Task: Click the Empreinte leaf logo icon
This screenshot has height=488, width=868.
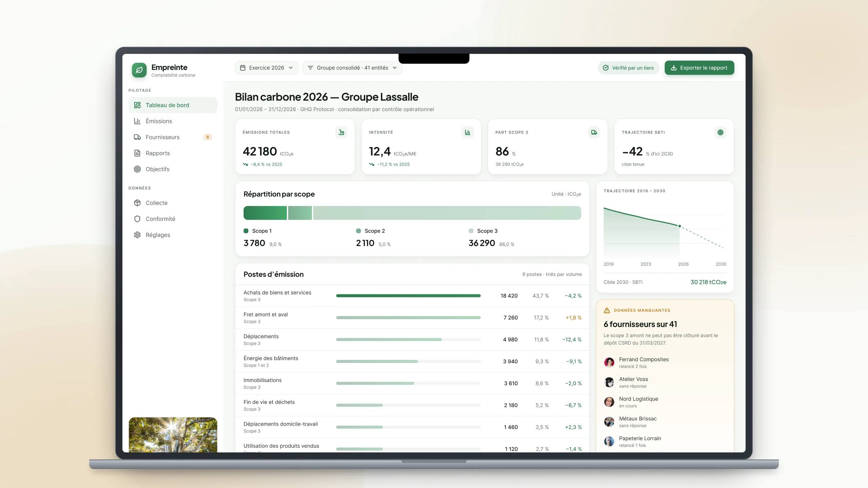Action: (139, 70)
